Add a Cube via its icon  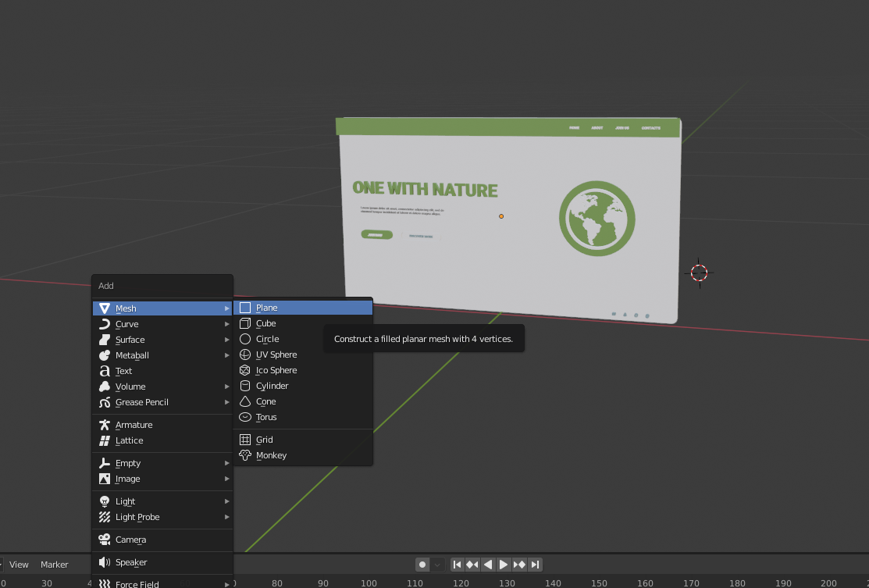click(245, 323)
